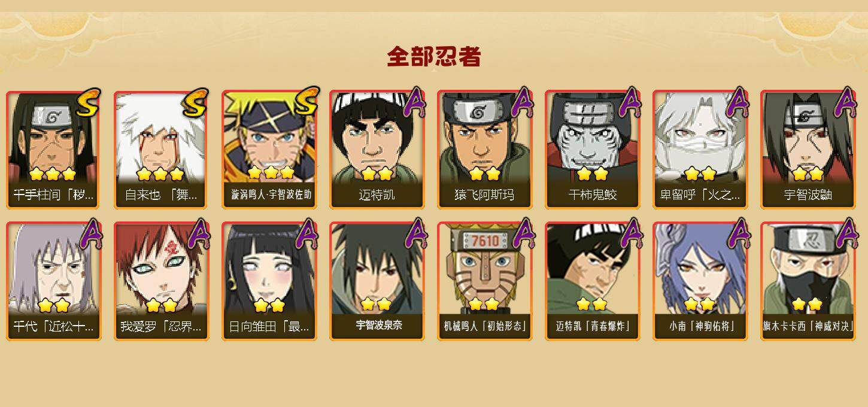Select the 千手柱间 ninja card
868x407 pixels.
point(54,150)
